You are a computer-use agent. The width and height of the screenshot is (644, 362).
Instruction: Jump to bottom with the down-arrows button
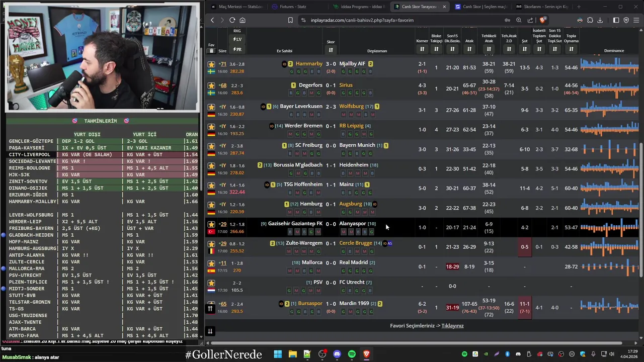coord(210,331)
